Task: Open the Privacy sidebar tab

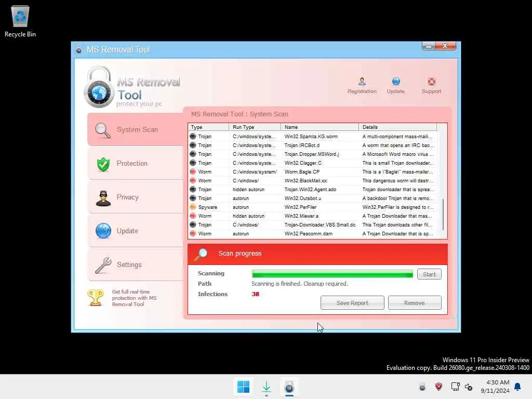Action: pyautogui.click(x=136, y=197)
